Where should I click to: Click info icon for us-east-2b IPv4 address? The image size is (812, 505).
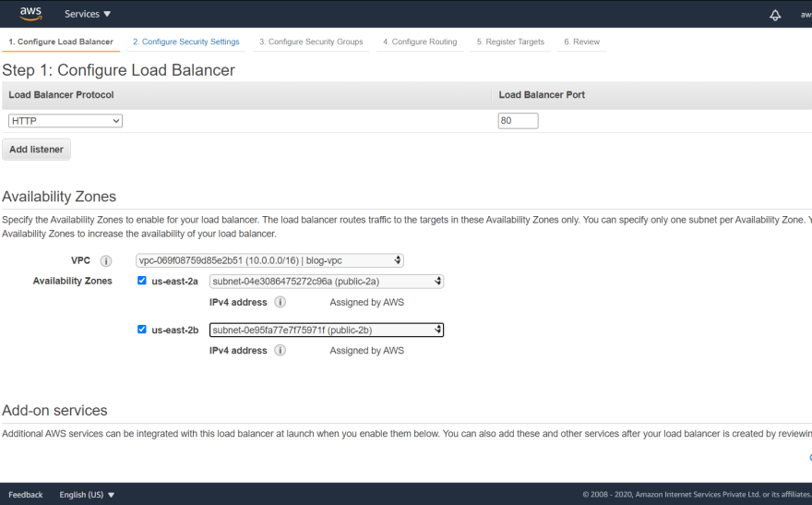pyautogui.click(x=280, y=351)
